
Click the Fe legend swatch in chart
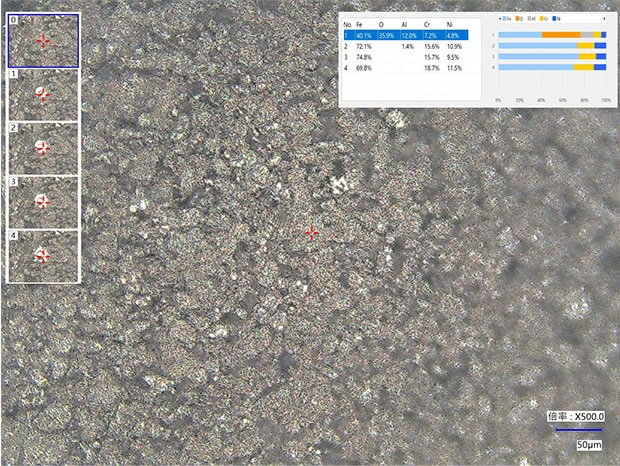click(x=504, y=19)
